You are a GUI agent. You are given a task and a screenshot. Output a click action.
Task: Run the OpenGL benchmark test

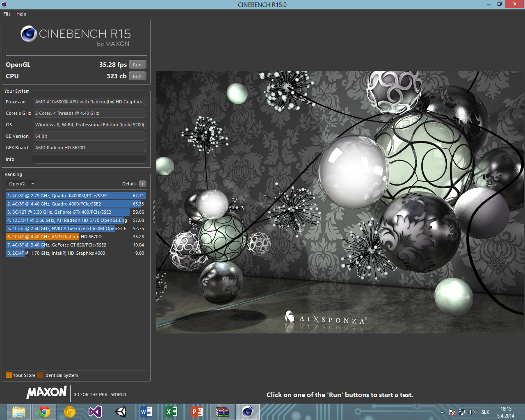pyautogui.click(x=137, y=65)
